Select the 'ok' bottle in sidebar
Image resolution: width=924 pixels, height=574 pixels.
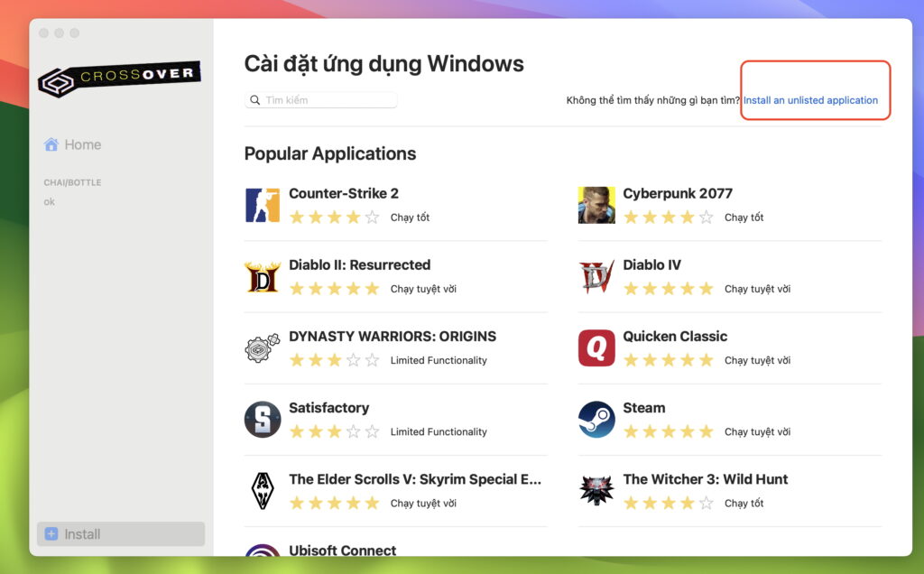[50, 202]
